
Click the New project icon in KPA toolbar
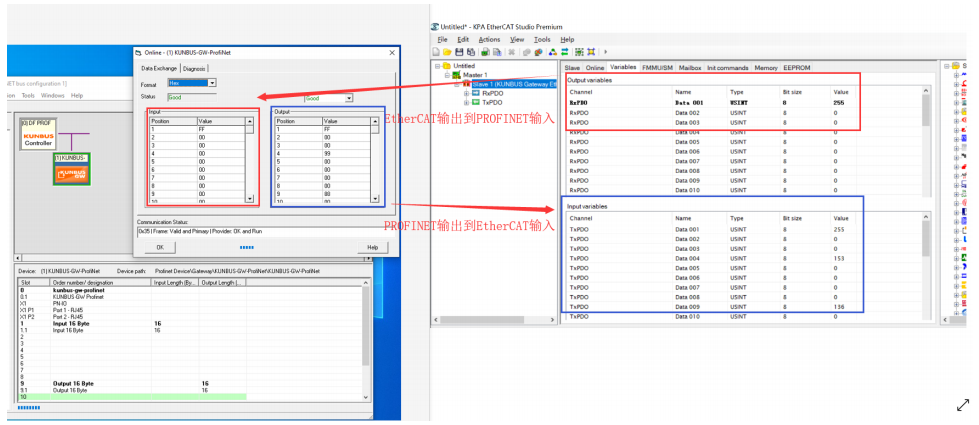coord(436,52)
